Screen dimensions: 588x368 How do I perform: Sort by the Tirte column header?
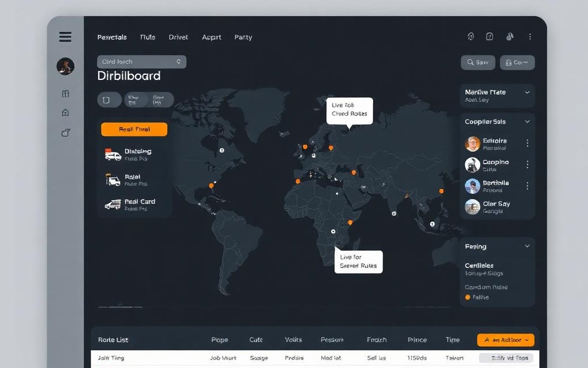click(x=452, y=340)
